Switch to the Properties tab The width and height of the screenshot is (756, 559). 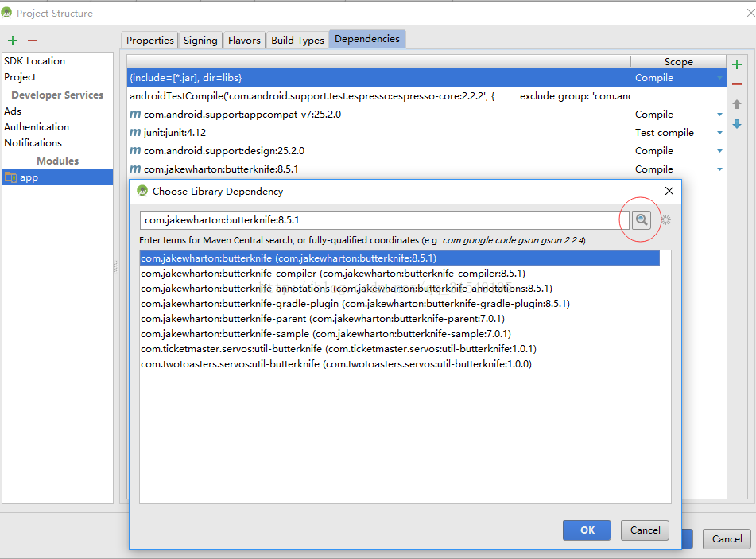point(150,40)
